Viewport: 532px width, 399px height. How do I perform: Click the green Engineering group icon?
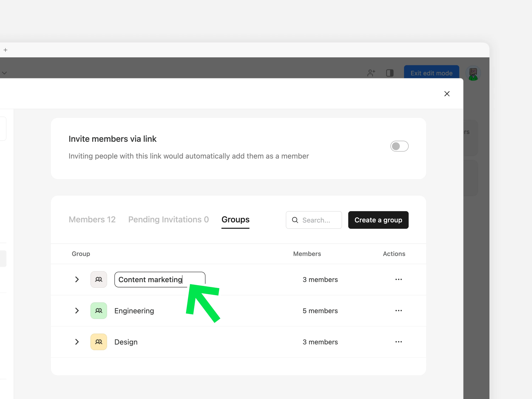pos(99,311)
